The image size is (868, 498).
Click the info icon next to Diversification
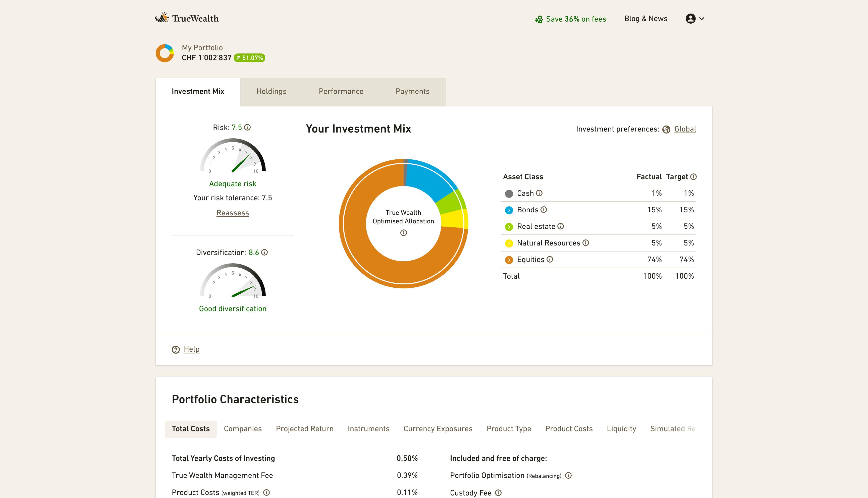click(x=264, y=253)
